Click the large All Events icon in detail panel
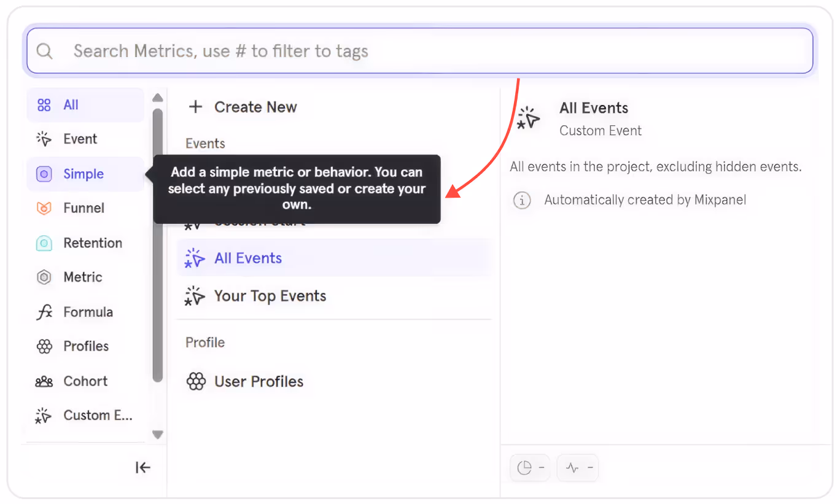The width and height of the screenshot is (840, 504). point(529,118)
